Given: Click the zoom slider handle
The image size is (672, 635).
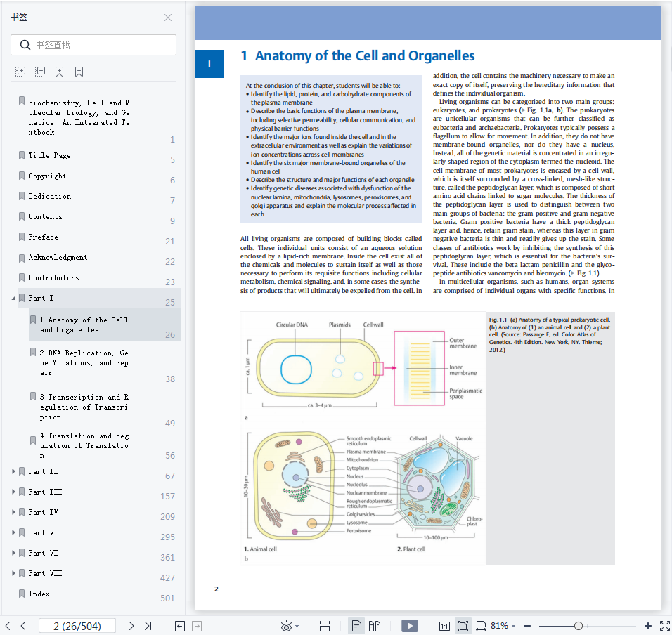Looking at the screenshot, I should (578, 626).
